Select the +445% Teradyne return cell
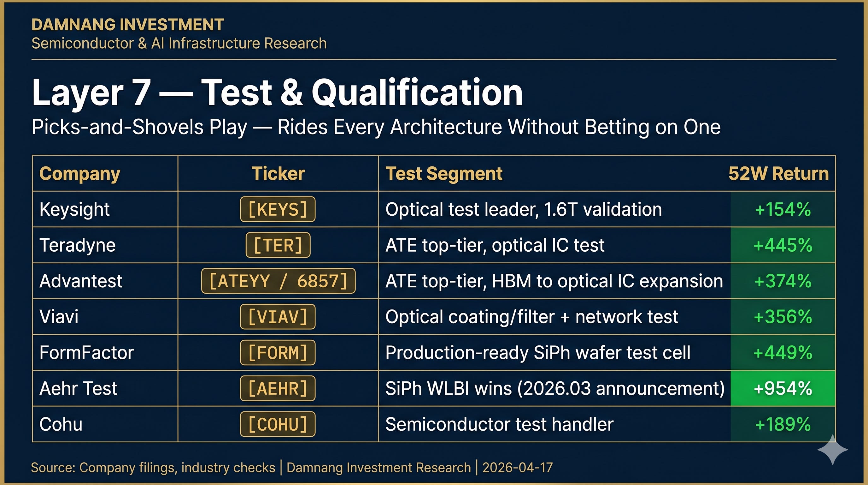The image size is (868, 485). 783,245
